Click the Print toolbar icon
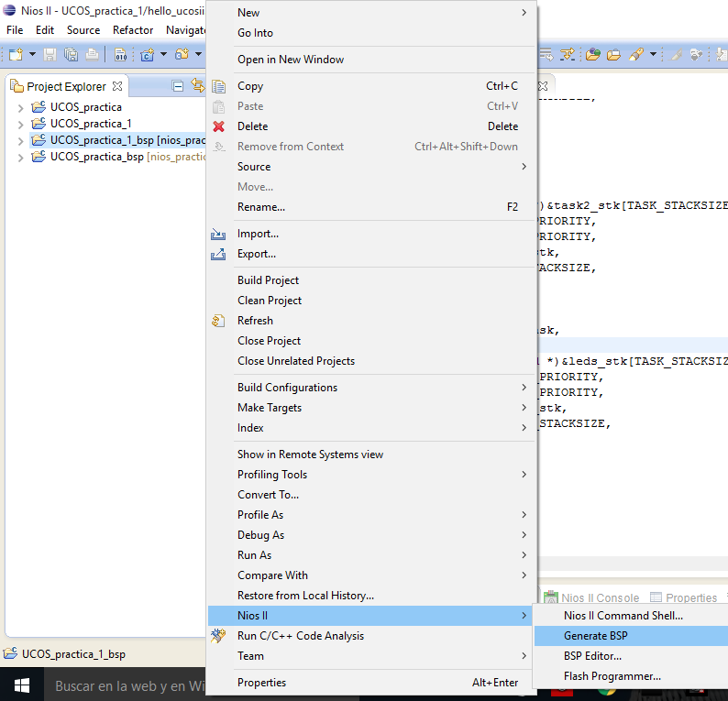 [x=92, y=55]
